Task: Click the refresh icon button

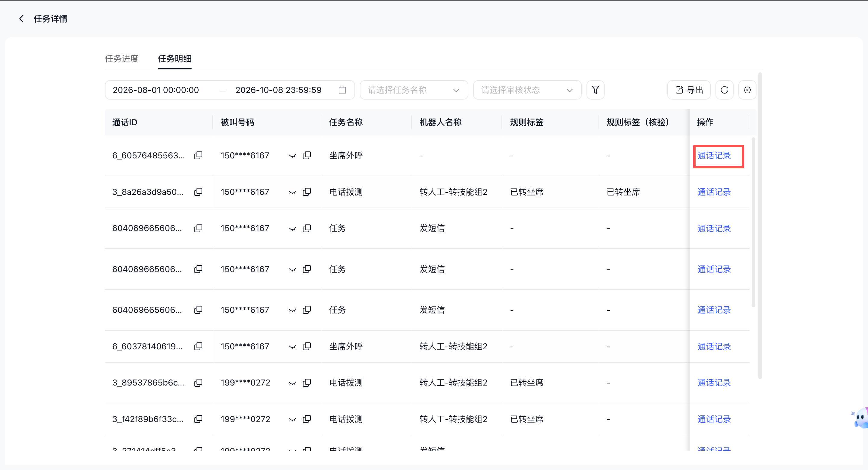Action: coord(725,90)
